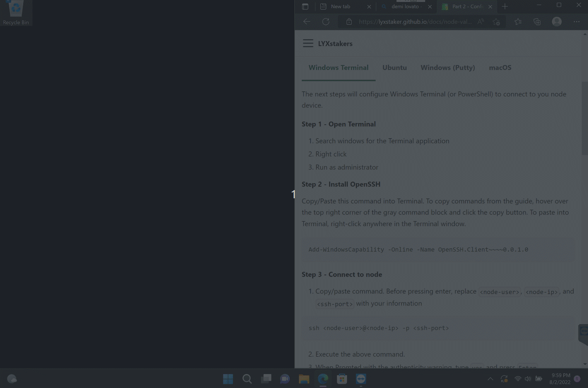Open a new browser tab
The image size is (588, 388).
[x=505, y=7]
